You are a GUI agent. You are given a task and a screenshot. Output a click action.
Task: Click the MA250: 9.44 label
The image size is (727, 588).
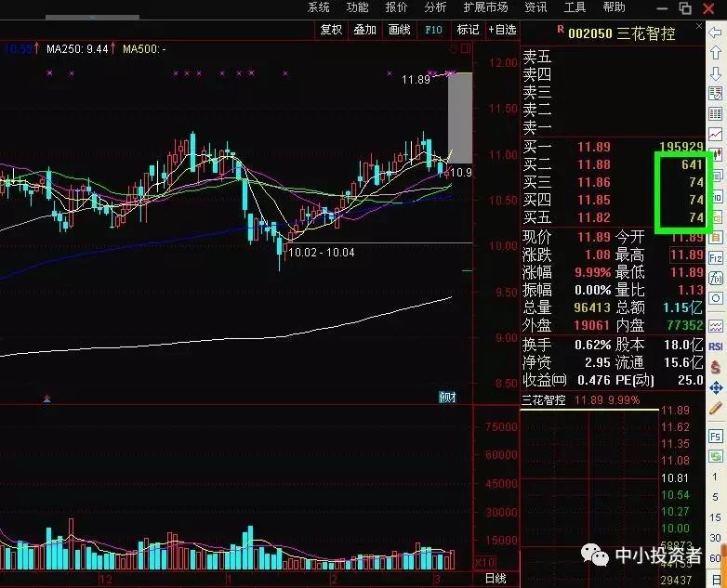tap(77, 48)
